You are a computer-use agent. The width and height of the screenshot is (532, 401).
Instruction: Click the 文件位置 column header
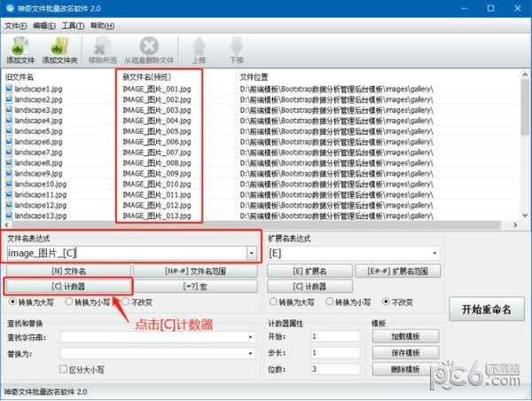254,77
